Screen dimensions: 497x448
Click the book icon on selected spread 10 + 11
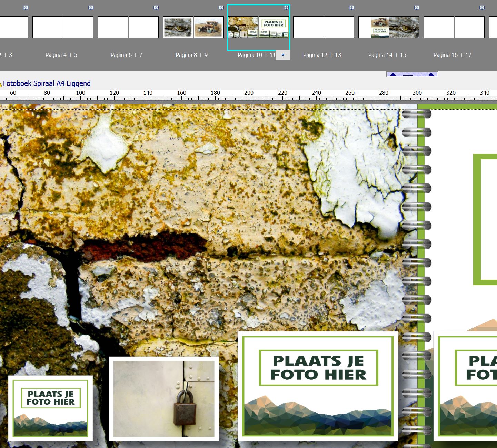tap(286, 7)
